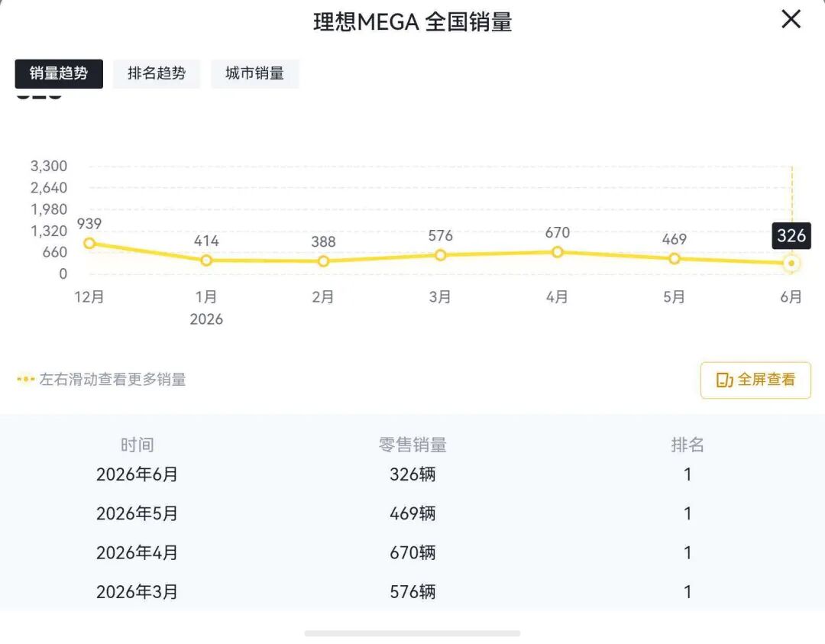This screenshot has width=825, height=644.
Task: Click the bottom drag handle bar
Action: pos(412,633)
